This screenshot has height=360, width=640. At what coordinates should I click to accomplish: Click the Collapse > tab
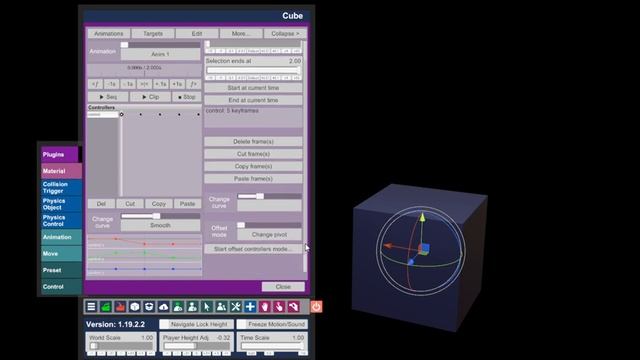285,33
